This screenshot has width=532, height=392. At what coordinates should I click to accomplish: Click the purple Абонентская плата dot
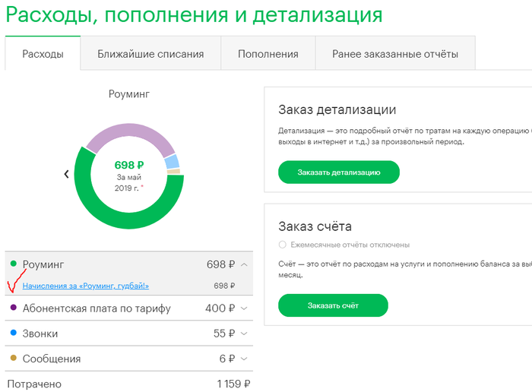coord(14,308)
